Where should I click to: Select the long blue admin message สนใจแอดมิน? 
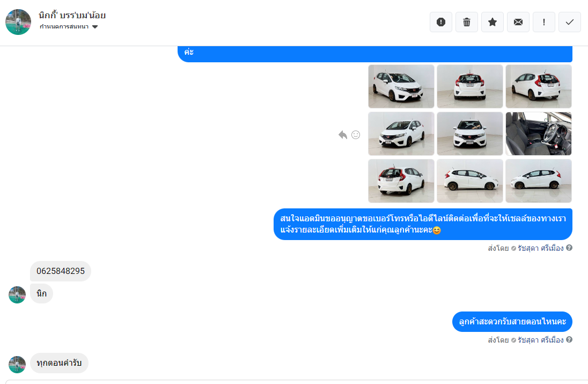click(423, 224)
